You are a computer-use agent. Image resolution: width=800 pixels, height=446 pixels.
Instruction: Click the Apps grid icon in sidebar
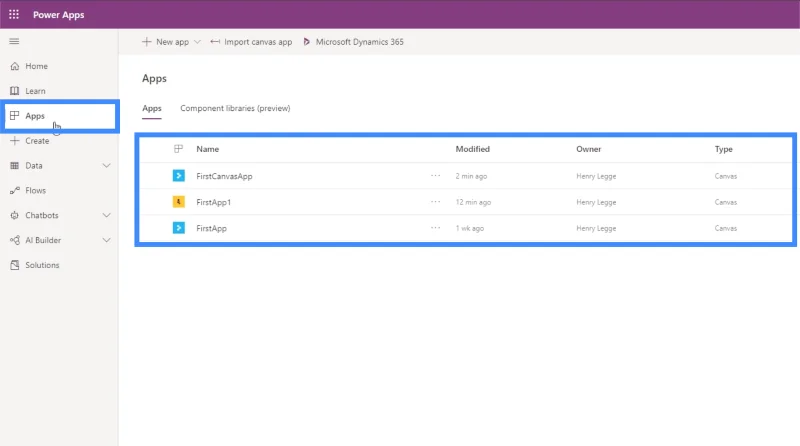coord(15,116)
